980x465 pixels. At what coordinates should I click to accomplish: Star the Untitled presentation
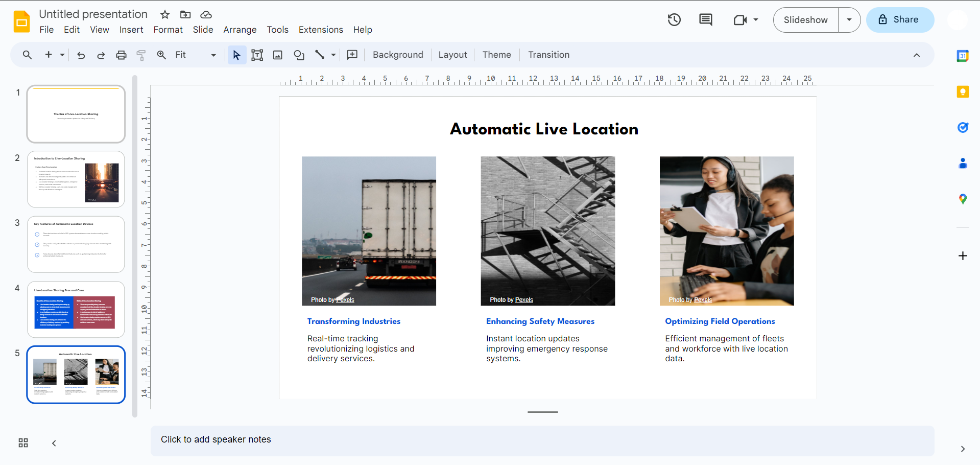click(x=165, y=14)
